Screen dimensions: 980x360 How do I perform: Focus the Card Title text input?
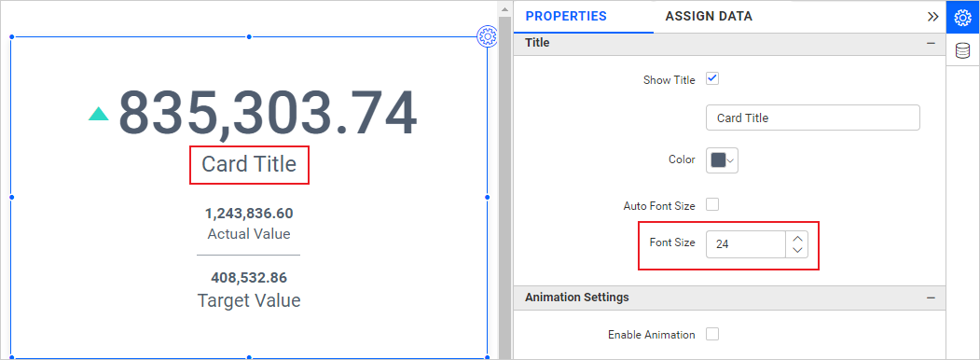[812, 118]
